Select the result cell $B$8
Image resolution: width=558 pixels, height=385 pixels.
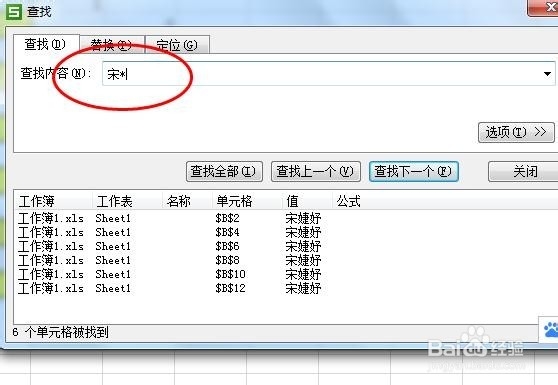click(x=227, y=260)
